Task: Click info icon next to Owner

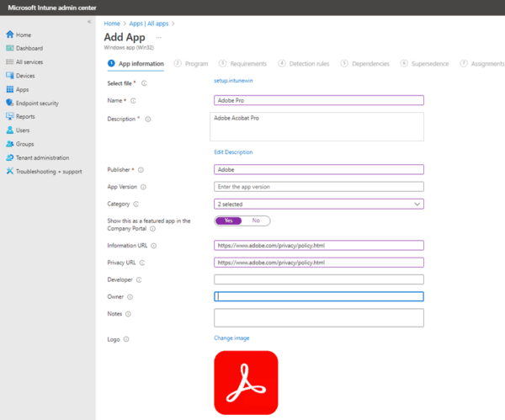Action: tap(130, 297)
